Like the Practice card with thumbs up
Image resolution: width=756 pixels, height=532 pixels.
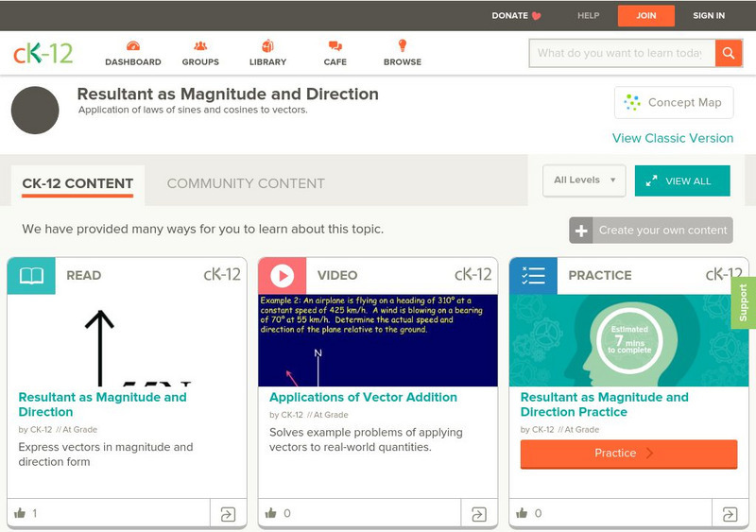tap(522, 513)
